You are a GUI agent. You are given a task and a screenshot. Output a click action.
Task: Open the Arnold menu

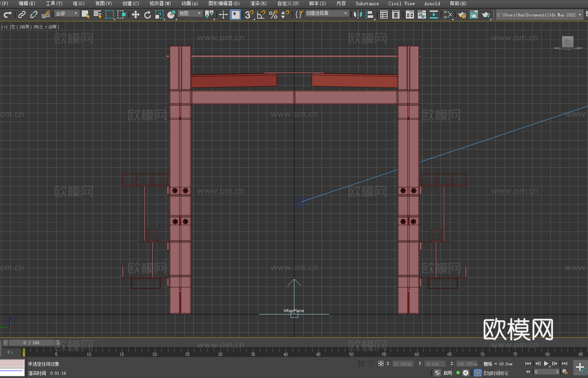[432, 3]
